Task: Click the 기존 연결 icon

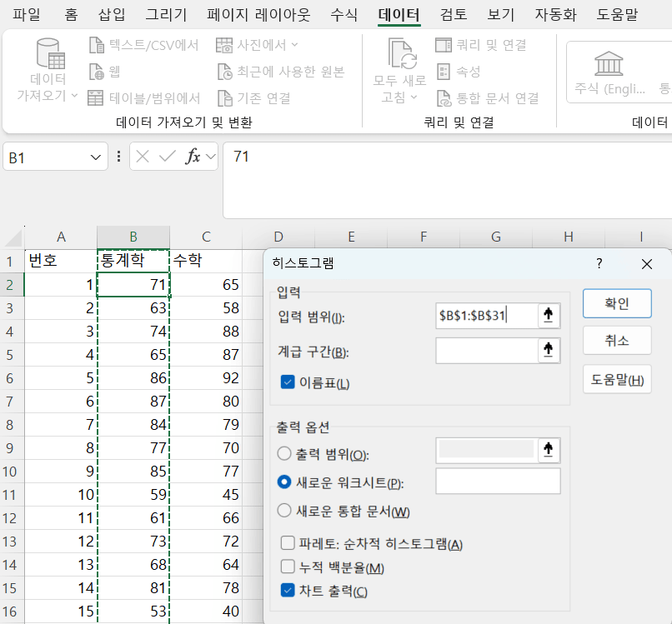Action: [224, 98]
